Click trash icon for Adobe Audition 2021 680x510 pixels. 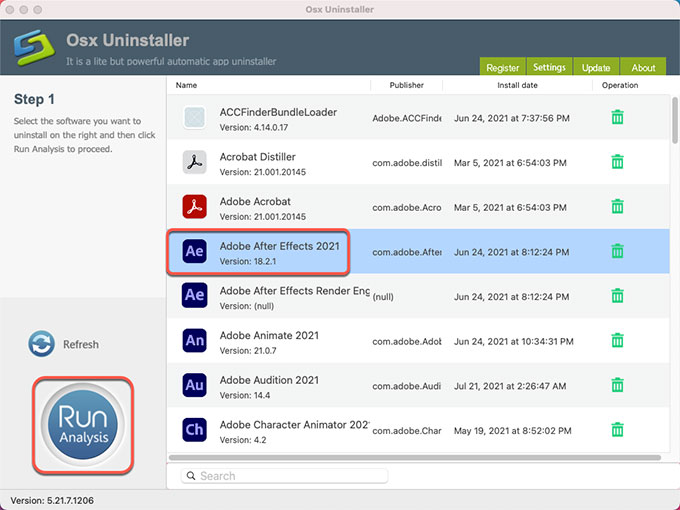coord(617,384)
